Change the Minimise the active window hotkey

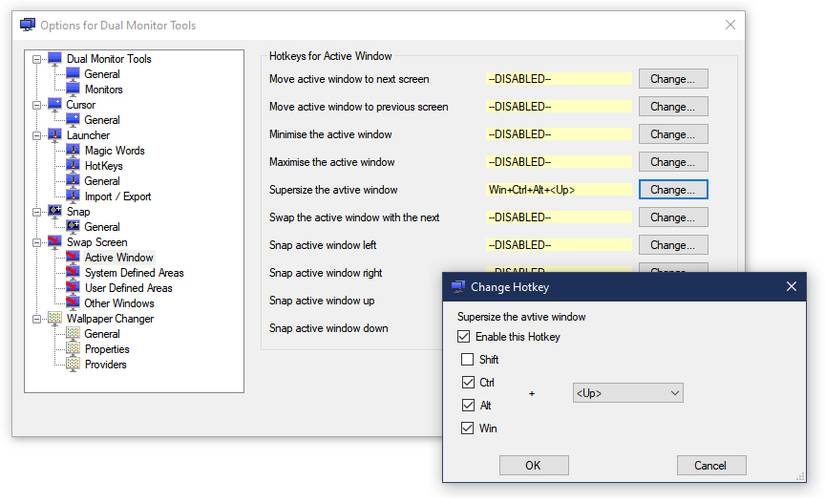[673, 134]
